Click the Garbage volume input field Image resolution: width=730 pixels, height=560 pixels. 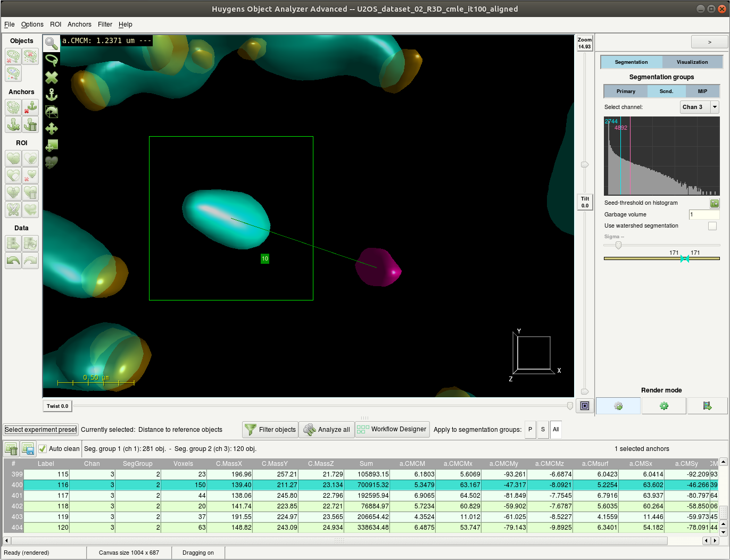(x=703, y=215)
